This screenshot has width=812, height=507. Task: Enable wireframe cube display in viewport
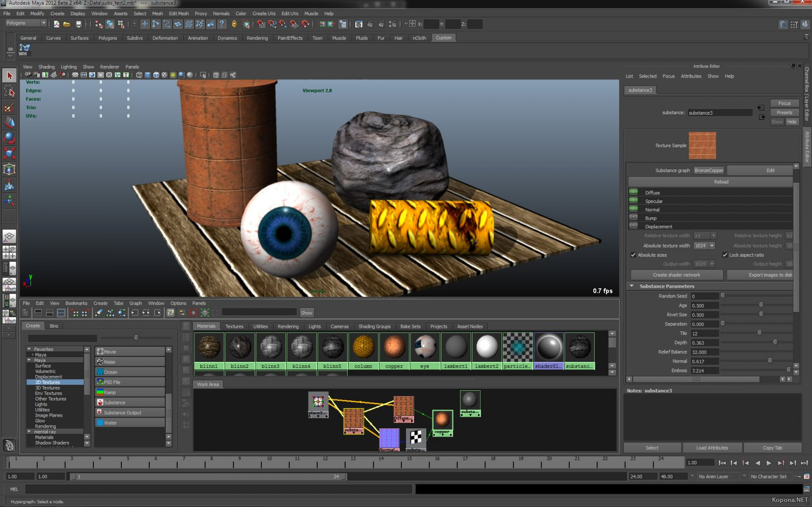tap(139, 75)
